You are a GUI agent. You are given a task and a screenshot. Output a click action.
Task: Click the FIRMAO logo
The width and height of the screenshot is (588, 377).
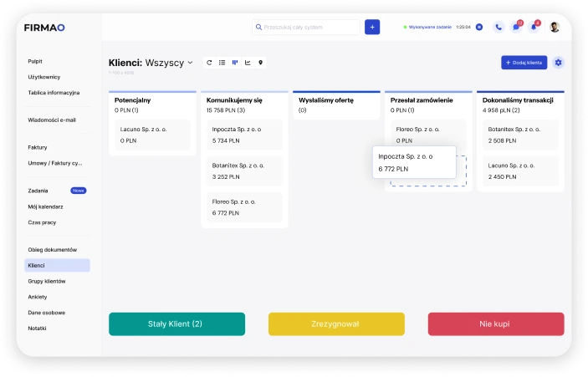[44, 28]
